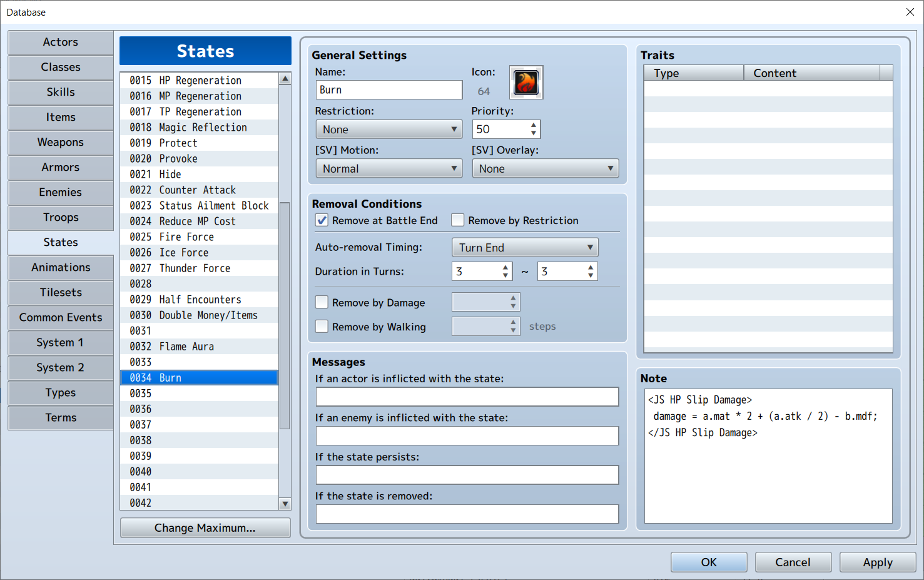924x580 pixels.
Task: Open the Types tab
Action: click(61, 393)
